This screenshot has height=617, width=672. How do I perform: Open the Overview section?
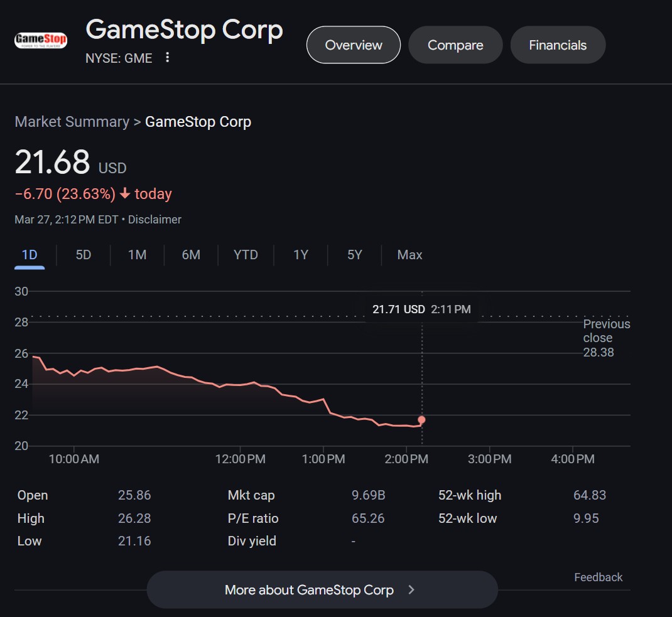point(353,45)
